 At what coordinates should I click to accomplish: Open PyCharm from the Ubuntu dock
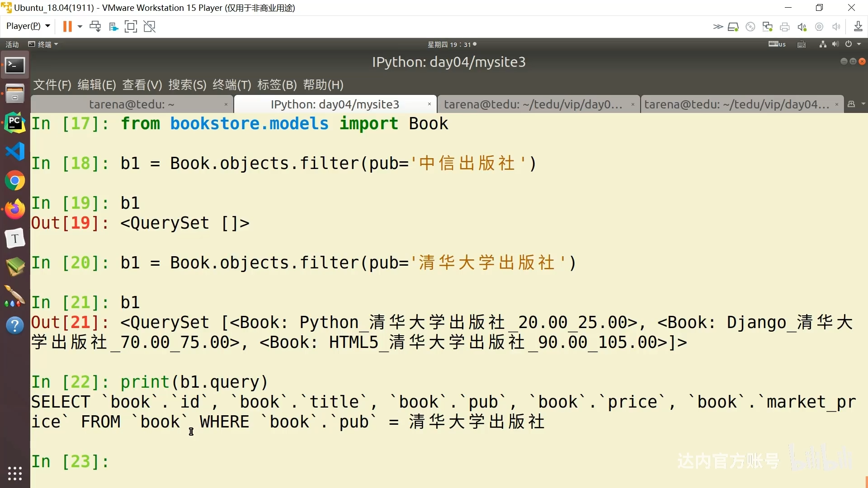pyautogui.click(x=15, y=123)
